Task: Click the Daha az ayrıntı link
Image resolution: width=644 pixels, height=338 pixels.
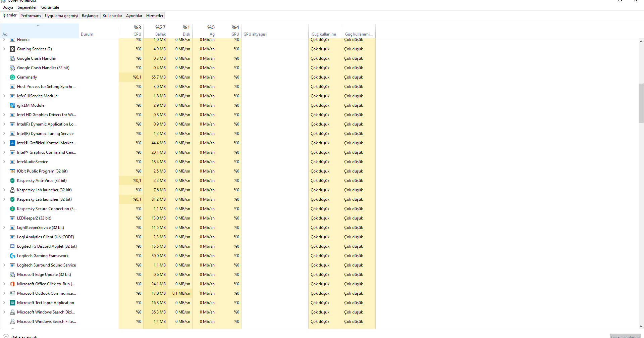Action: click(x=24, y=336)
